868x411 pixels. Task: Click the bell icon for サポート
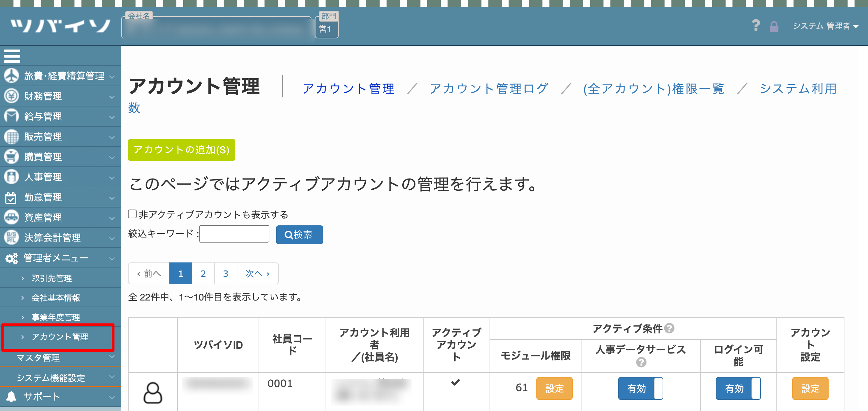tap(11, 397)
